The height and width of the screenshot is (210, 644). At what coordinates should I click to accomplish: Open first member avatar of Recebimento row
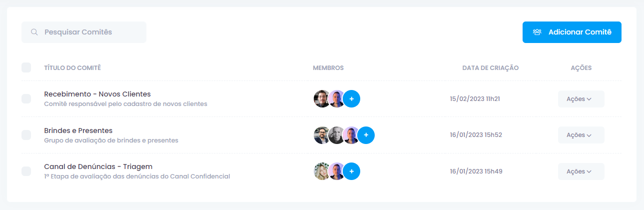click(322, 99)
